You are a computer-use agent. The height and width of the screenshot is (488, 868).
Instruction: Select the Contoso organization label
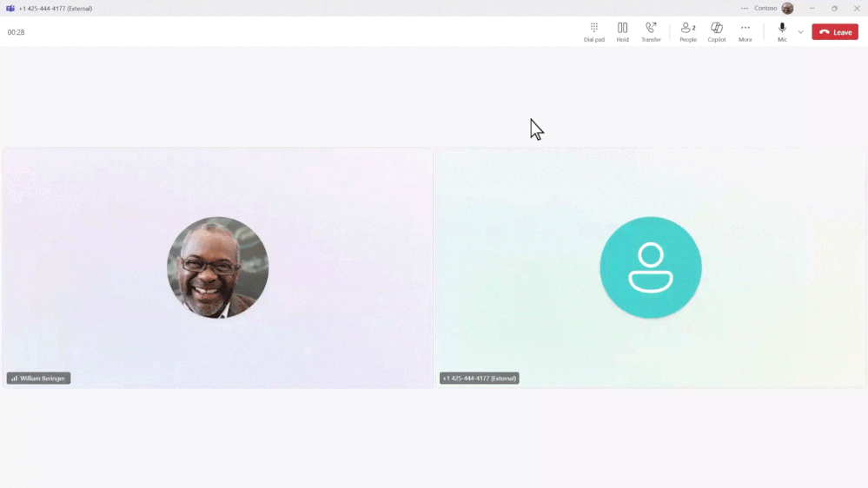765,9
